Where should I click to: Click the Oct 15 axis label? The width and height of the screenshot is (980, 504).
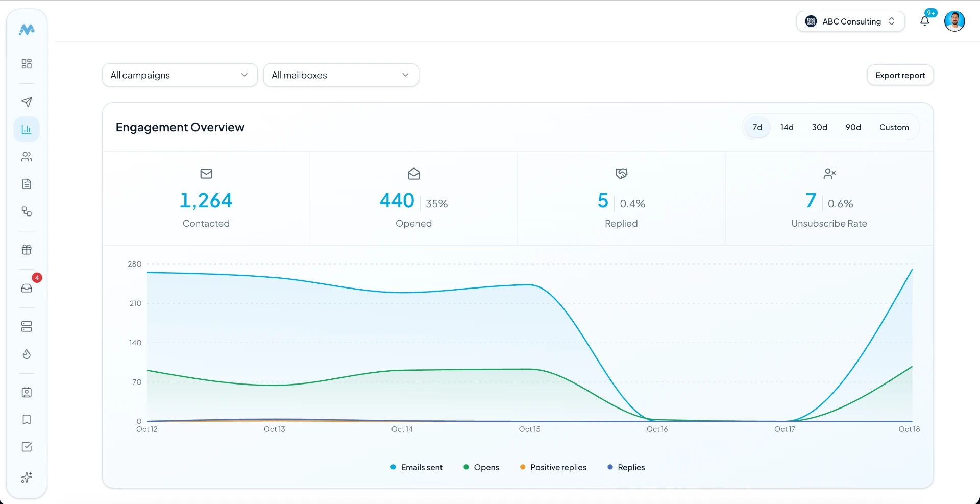[x=529, y=429]
